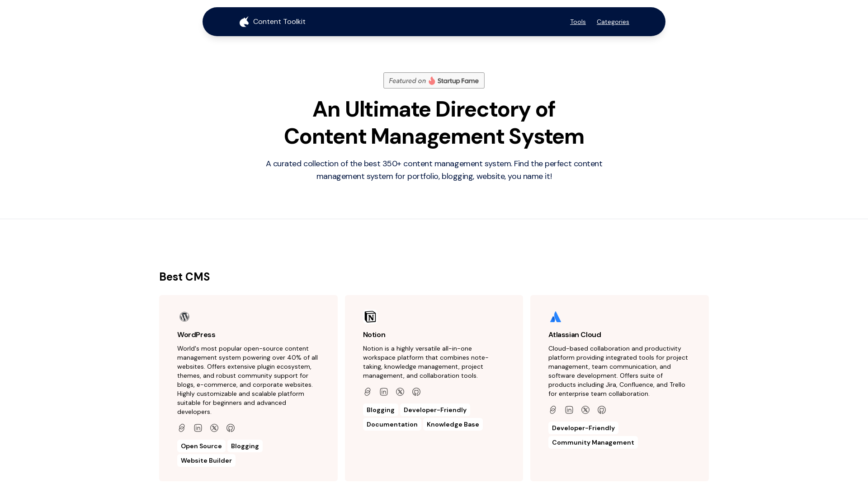Viewport: 868px width, 488px height.
Task: Open Atlassian Cloud GitHub icon
Action: click(602, 410)
